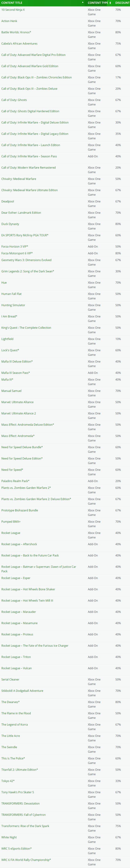
Task: Open WRC 6 FIA World Rally Championship
Action: (26, 860)
